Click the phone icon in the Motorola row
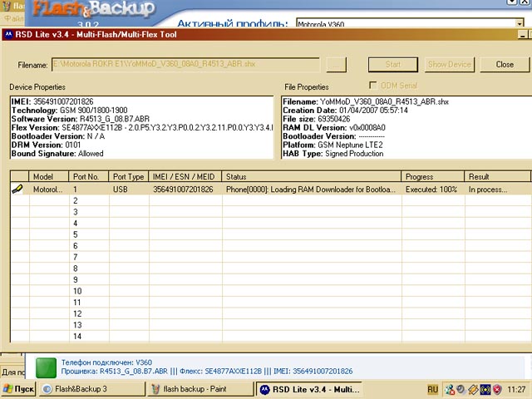The height and width of the screenshot is (399, 532). [x=17, y=189]
